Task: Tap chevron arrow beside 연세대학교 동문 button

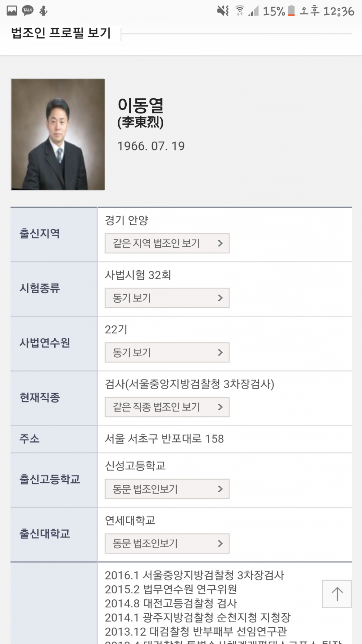Action: [220, 543]
